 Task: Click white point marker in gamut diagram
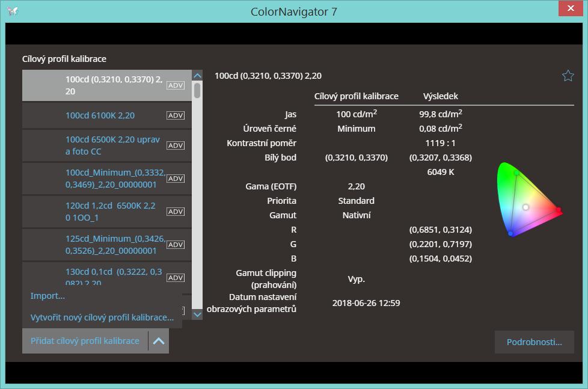click(x=525, y=207)
